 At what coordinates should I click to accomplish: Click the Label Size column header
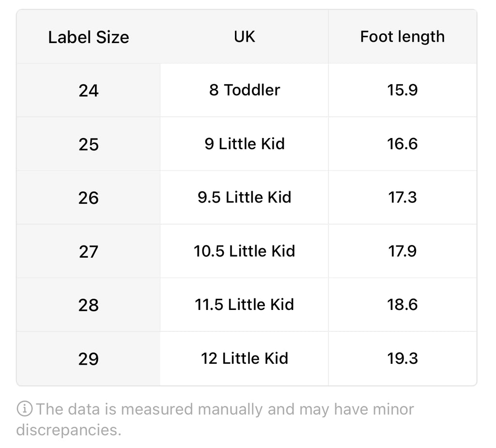pyautogui.click(x=89, y=37)
